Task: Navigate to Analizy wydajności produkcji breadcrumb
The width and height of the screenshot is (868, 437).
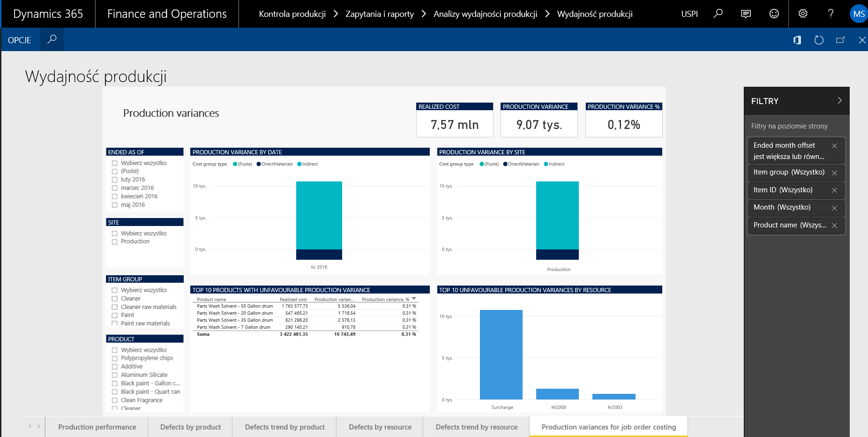Action: [x=485, y=14]
